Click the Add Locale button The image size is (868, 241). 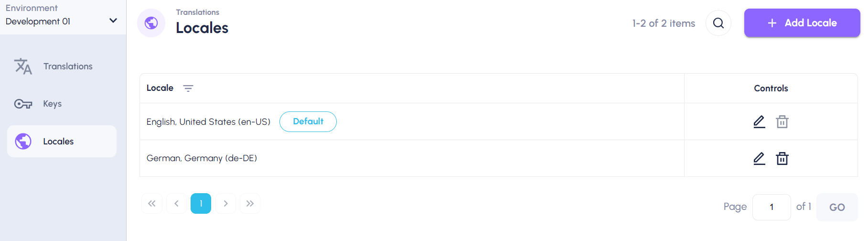coord(802,23)
